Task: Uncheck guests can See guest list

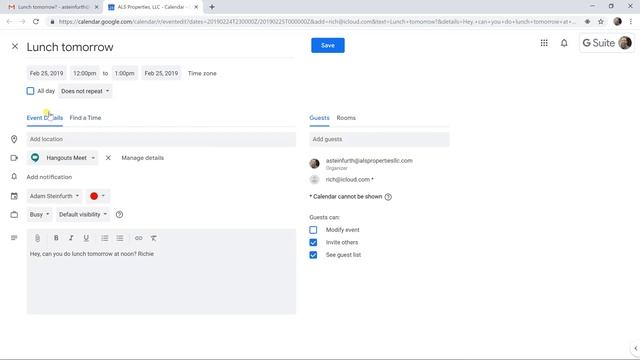Action: click(x=313, y=255)
